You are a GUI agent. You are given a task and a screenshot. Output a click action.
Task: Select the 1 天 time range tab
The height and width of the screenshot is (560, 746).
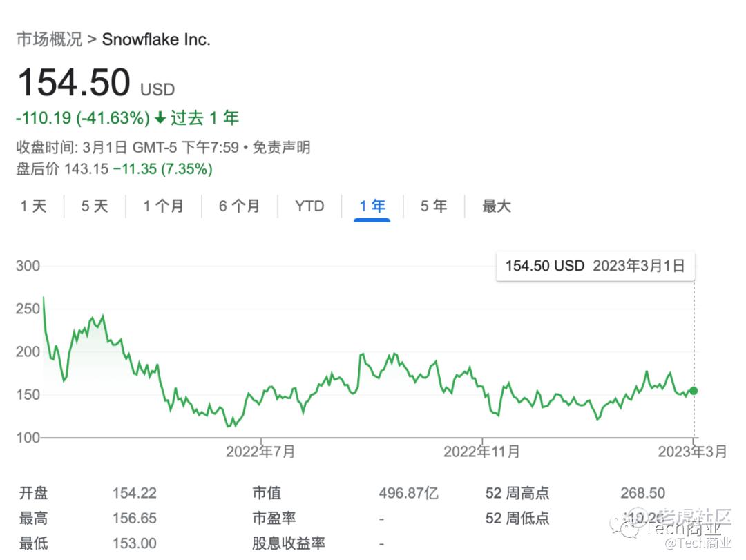(x=33, y=206)
